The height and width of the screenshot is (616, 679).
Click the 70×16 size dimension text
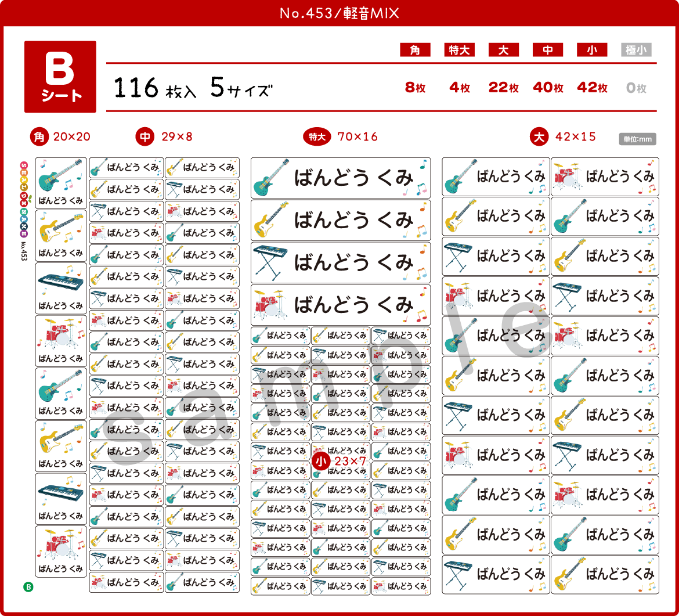357,137
